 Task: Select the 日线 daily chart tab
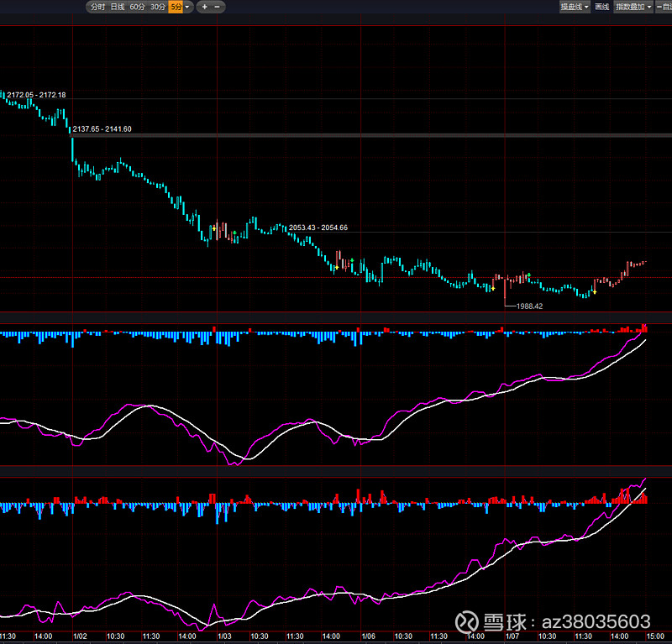coord(117,7)
